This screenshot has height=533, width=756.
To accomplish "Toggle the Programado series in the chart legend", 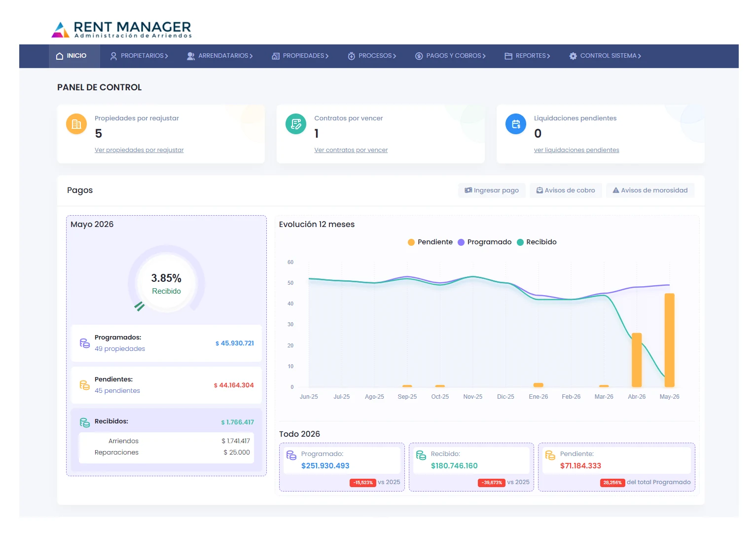I will 485,242.
